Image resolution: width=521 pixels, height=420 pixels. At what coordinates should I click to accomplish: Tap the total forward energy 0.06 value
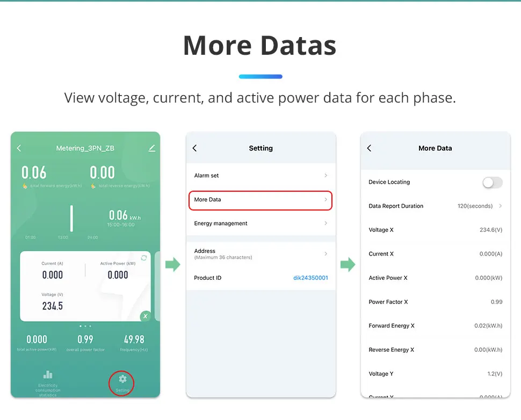34,172
